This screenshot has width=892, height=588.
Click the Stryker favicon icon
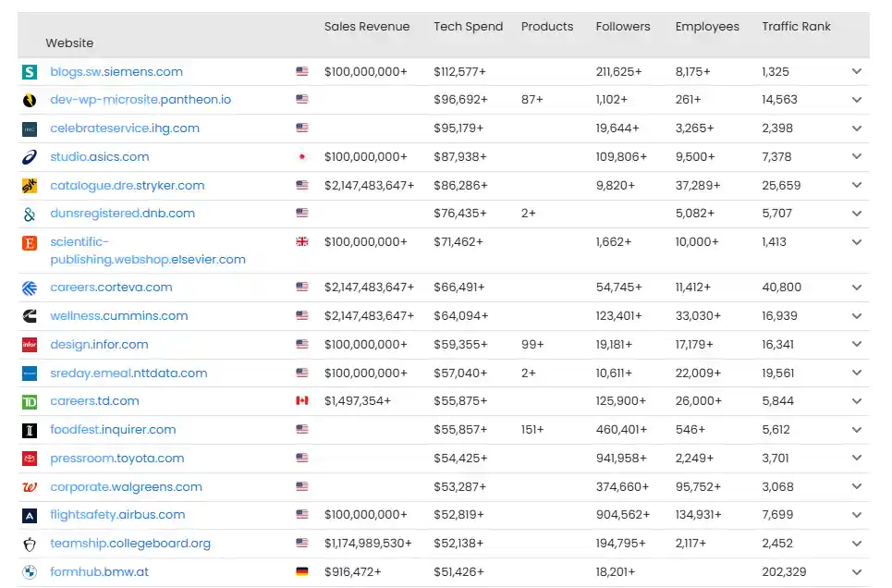30,186
